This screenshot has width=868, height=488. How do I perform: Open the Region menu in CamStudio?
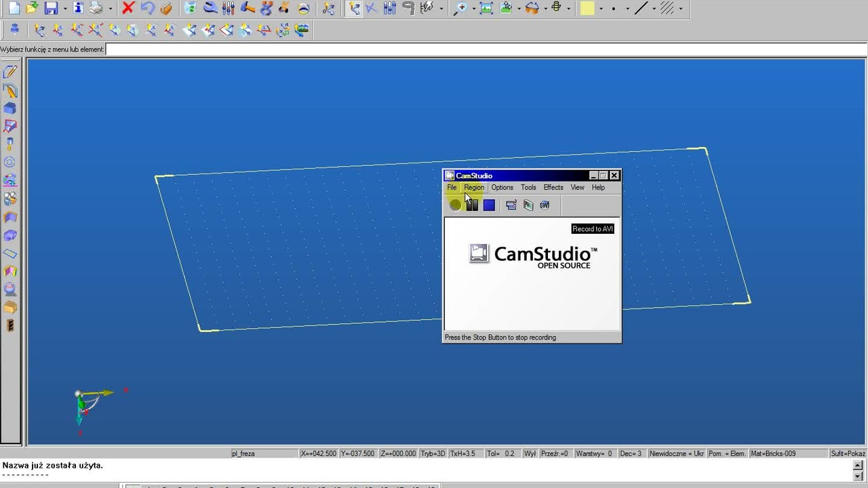474,188
